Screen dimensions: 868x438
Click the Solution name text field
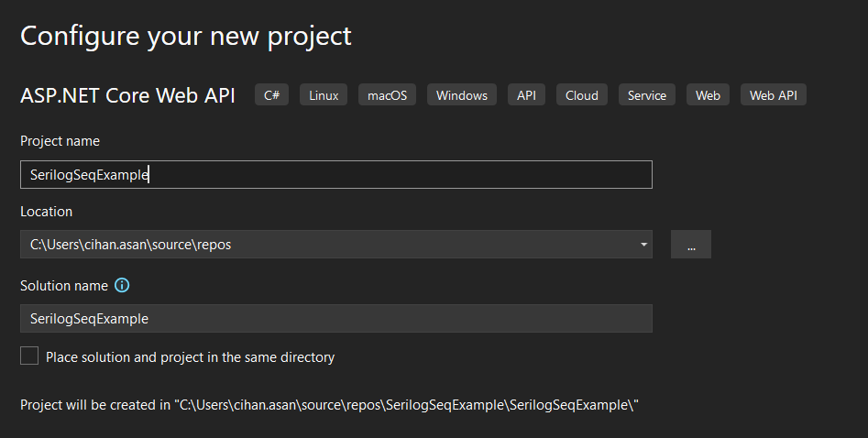point(335,319)
